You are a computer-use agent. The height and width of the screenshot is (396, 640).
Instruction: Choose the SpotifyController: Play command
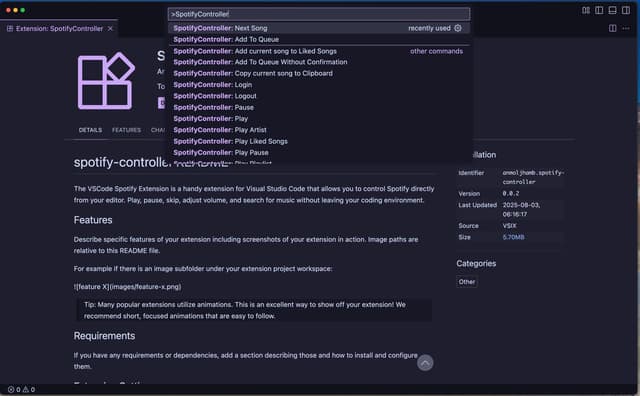click(319, 119)
